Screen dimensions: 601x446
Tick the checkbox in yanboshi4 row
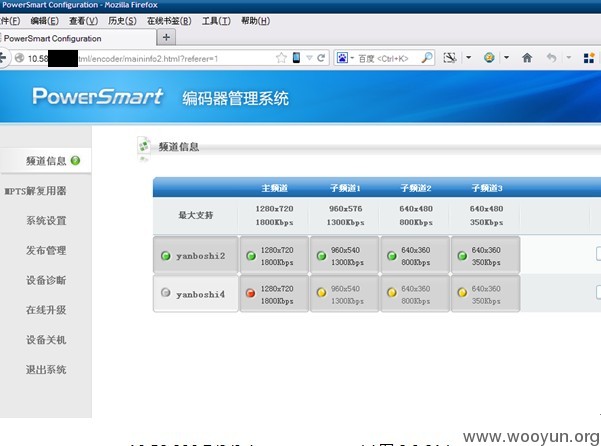coord(598,292)
